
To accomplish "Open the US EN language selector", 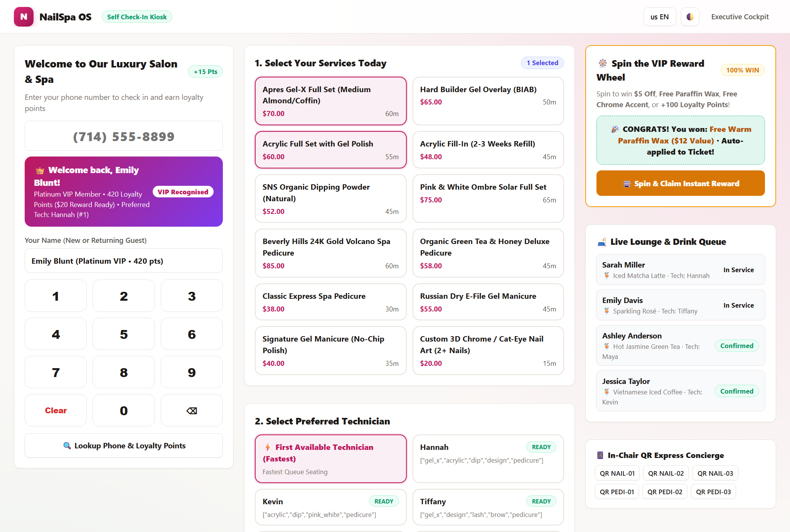I will point(659,17).
